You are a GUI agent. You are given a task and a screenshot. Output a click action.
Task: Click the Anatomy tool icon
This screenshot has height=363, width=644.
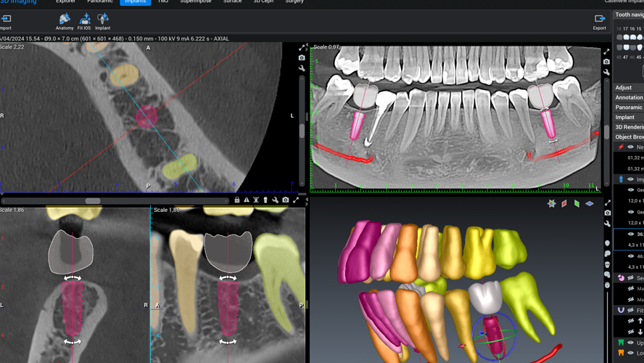coord(65,19)
